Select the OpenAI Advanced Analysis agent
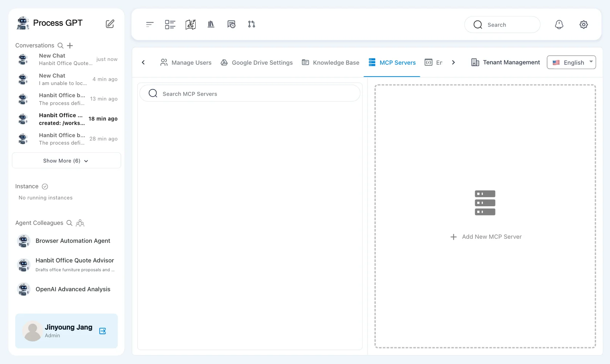 click(x=66, y=289)
